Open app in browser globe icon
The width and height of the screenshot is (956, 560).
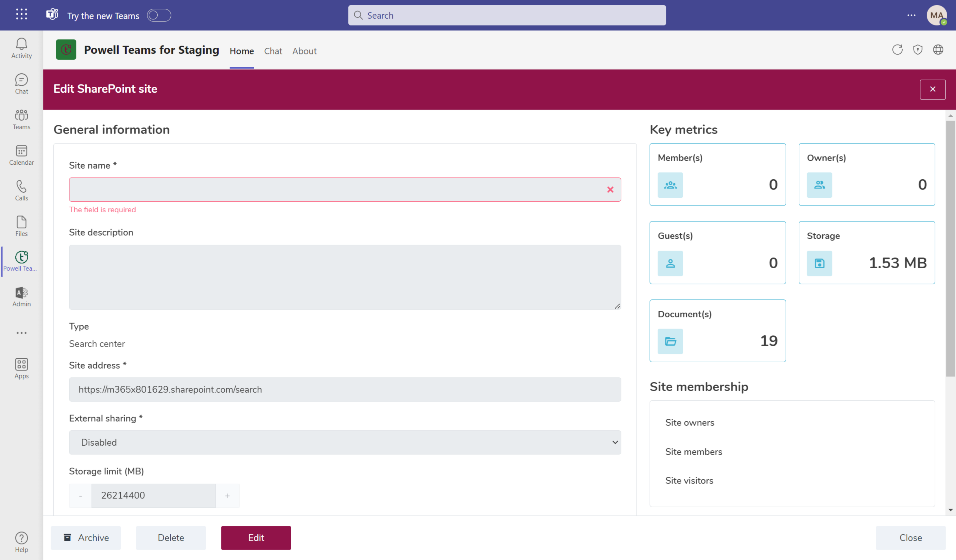(938, 50)
